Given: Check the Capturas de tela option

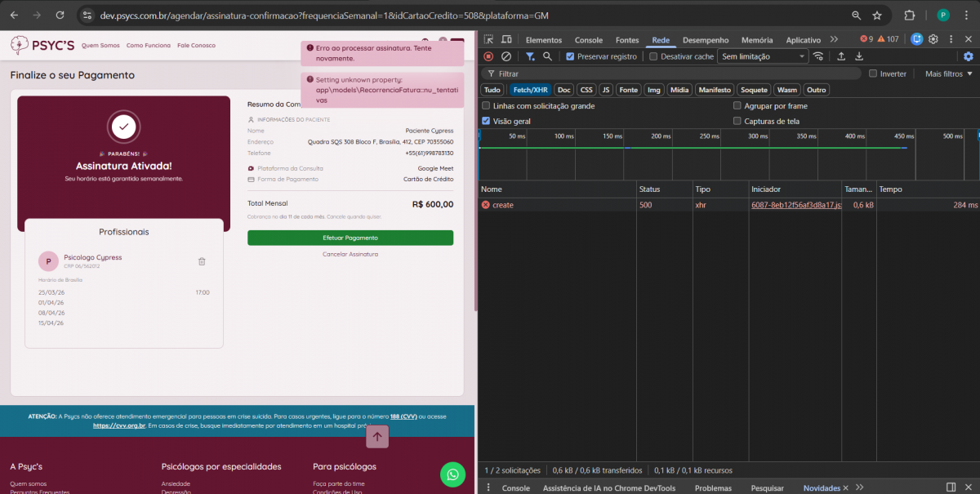Looking at the screenshot, I should click(x=737, y=121).
